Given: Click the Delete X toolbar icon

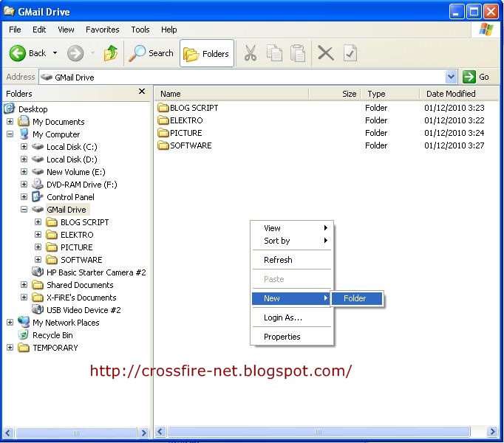Looking at the screenshot, I should tap(326, 53).
